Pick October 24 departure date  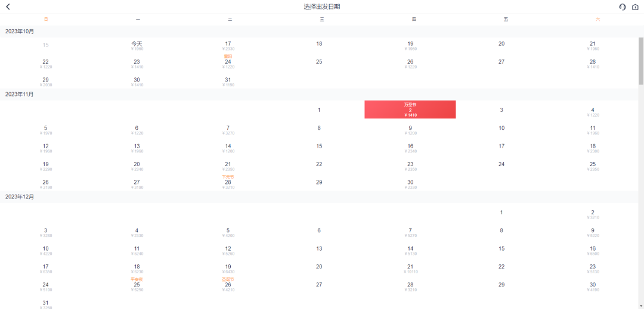point(228,63)
